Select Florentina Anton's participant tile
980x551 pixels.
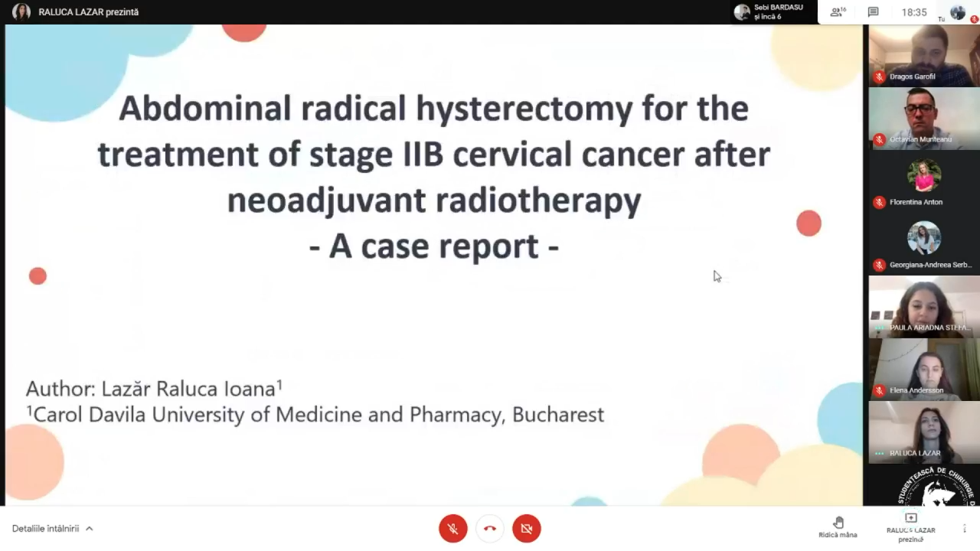924,181
